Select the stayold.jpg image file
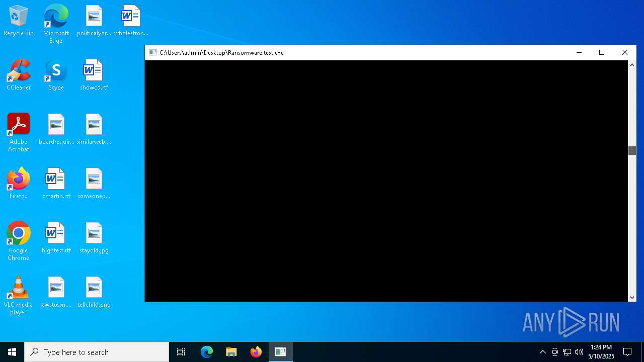The image size is (644, 362). click(x=94, y=238)
